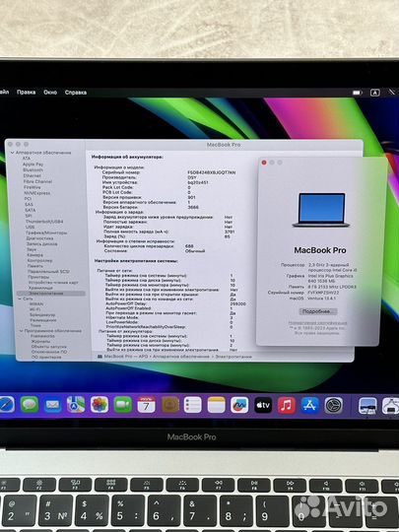
Task: Collapse the Аппаратное обеспечение section
Action: pos(13,153)
